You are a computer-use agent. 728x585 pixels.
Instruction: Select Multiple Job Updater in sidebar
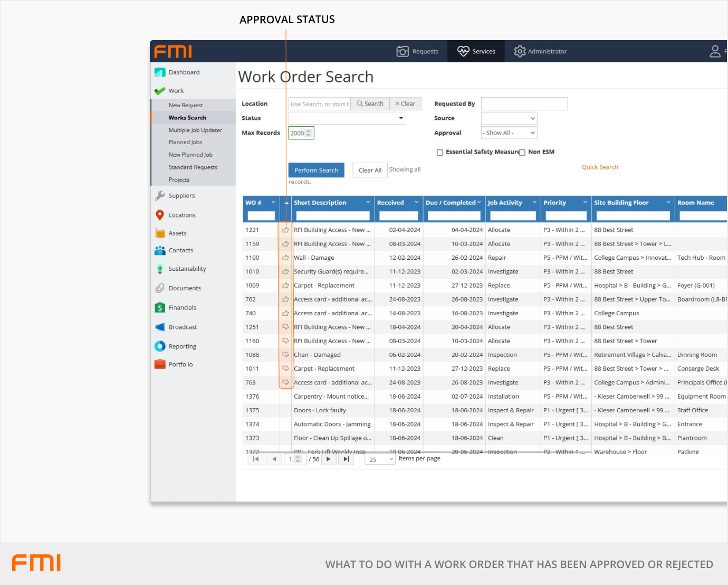pos(195,130)
